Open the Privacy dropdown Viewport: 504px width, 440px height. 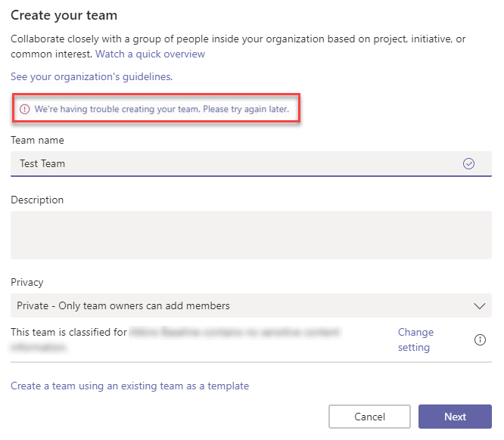coord(251,305)
